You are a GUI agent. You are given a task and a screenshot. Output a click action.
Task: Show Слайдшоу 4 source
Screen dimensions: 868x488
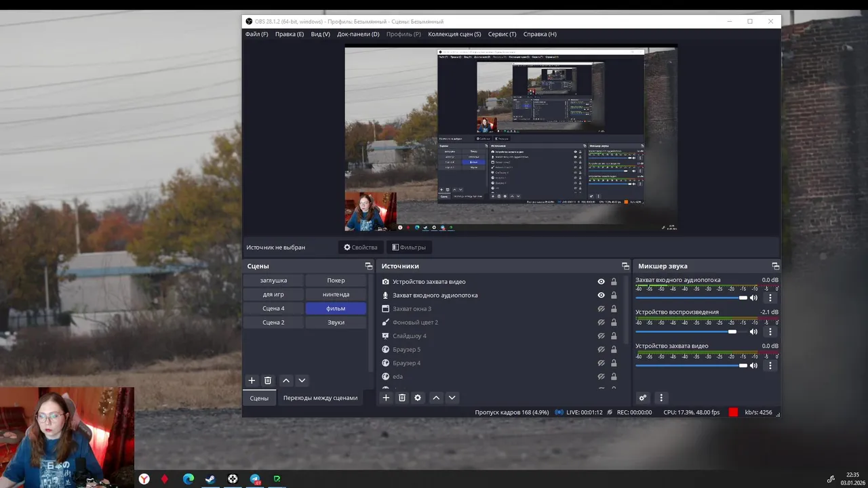(x=601, y=336)
